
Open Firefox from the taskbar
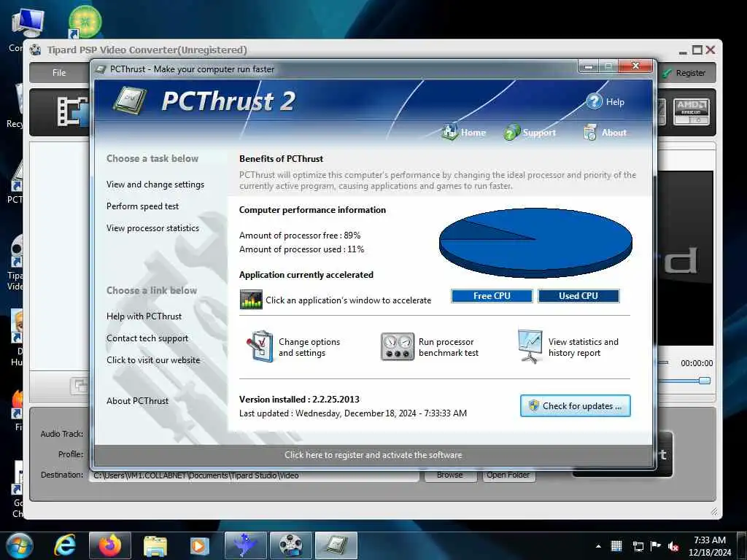click(x=109, y=545)
